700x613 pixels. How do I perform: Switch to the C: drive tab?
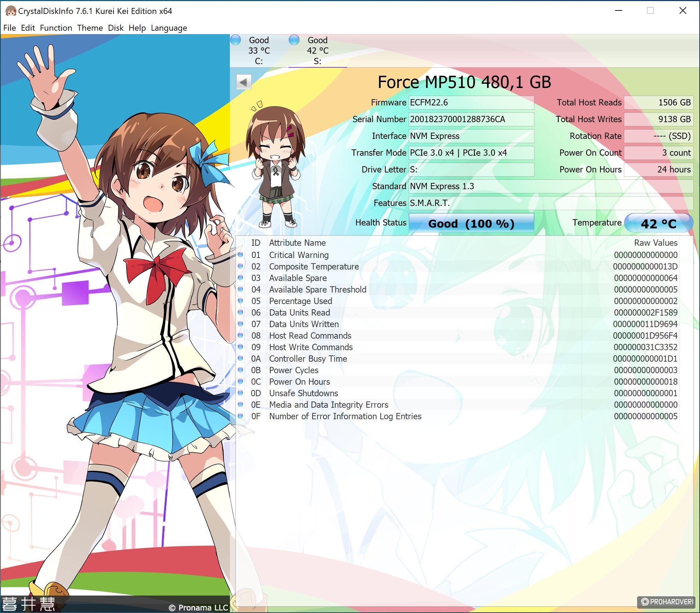pyautogui.click(x=259, y=51)
